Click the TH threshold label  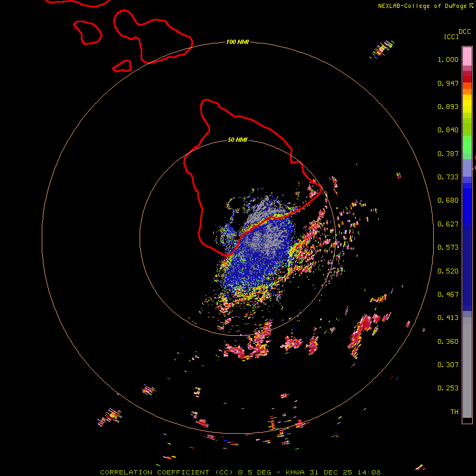[x=454, y=412]
